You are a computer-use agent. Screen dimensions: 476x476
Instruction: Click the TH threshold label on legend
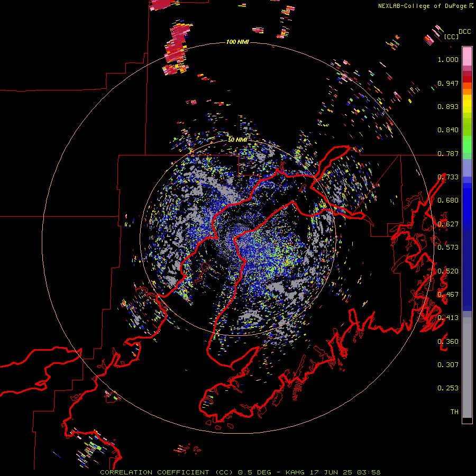pos(454,412)
